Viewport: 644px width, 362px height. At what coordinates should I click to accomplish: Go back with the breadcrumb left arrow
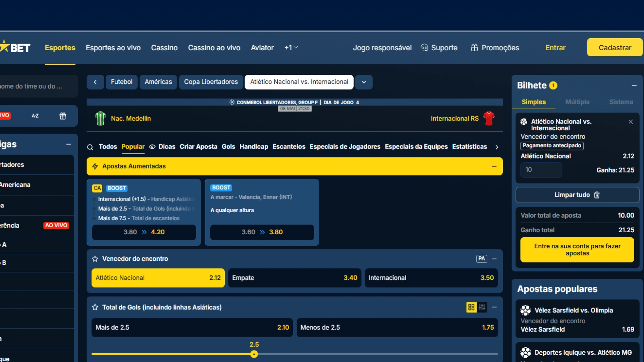pos(95,82)
